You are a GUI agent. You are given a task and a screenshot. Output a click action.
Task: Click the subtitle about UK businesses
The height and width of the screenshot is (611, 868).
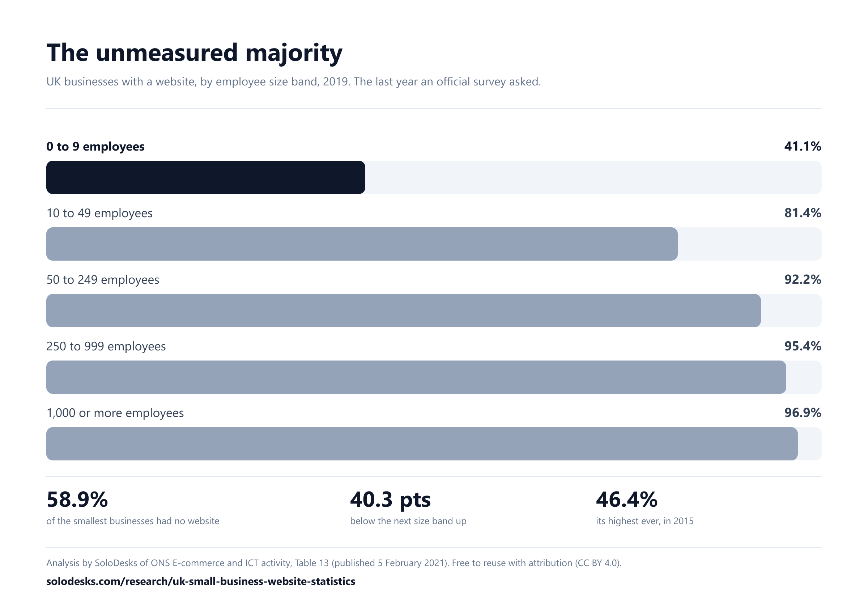click(x=294, y=82)
